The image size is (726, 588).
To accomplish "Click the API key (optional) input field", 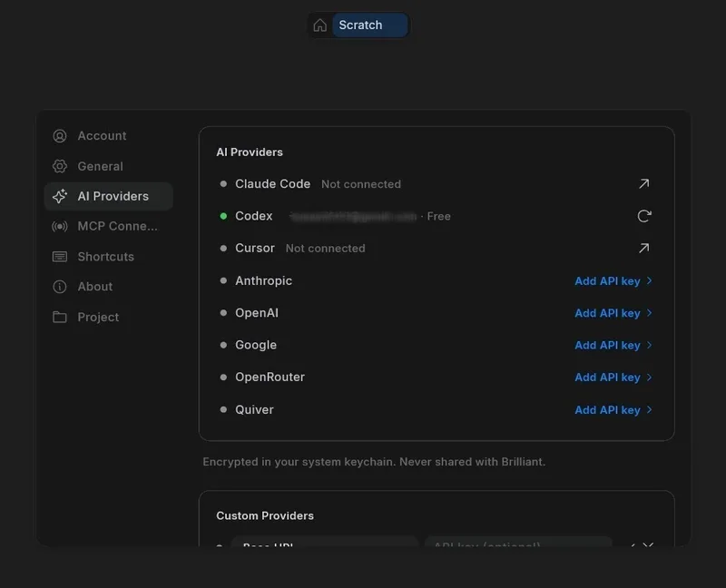I will click(518, 543).
